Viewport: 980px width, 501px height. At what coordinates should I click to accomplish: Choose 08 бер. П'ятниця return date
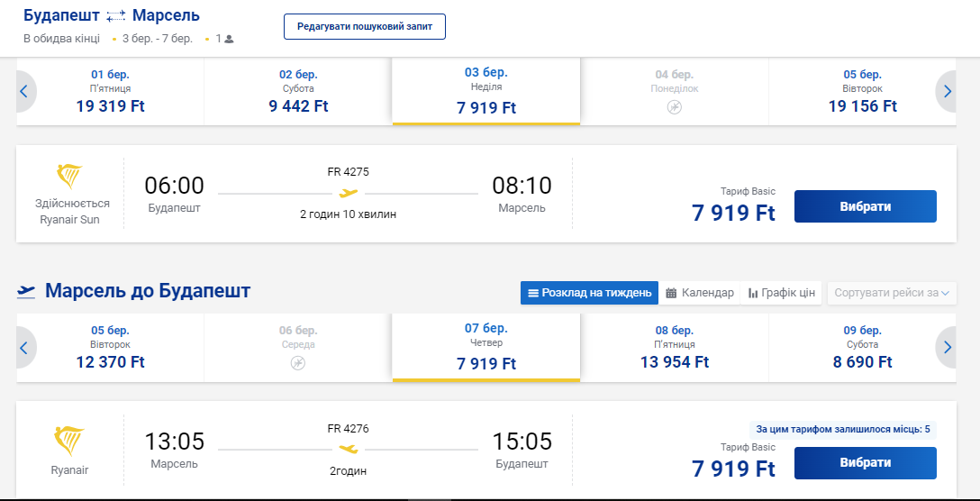point(675,347)
